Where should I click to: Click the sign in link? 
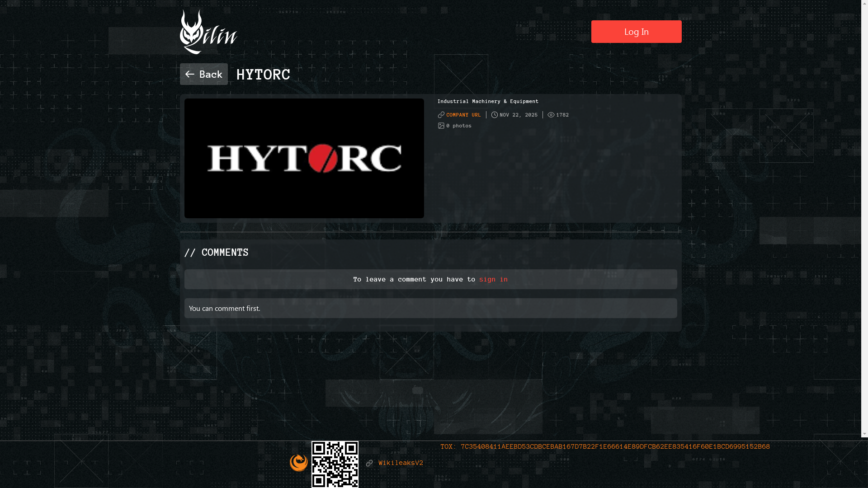493,279
